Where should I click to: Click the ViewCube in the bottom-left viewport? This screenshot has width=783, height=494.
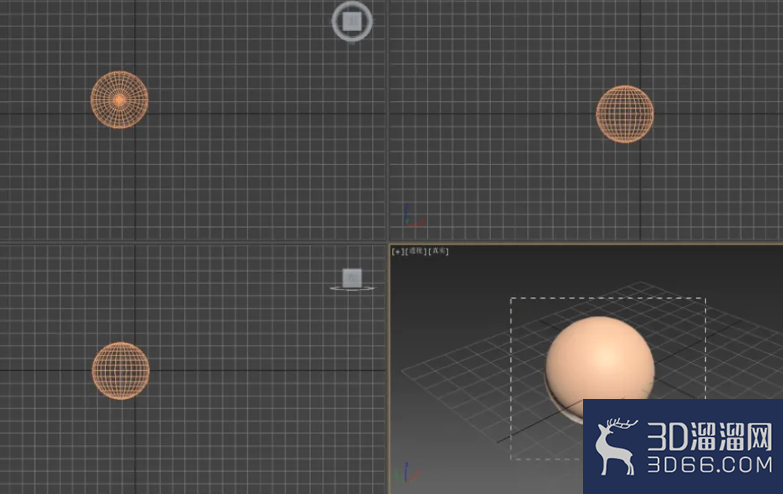tap(352, 279)
